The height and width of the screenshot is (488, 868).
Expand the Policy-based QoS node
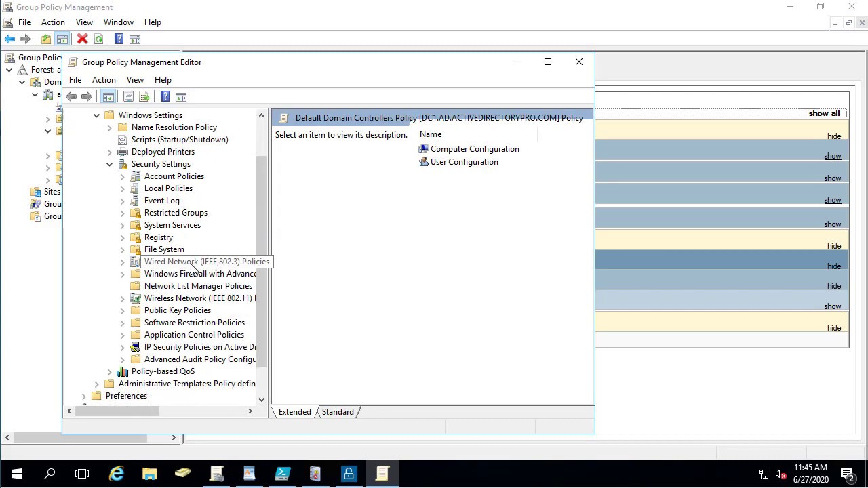point(109,371)
